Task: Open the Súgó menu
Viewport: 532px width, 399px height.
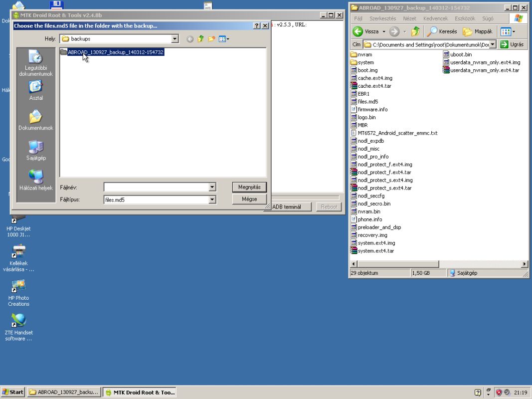Action: [x=488, y=18]
